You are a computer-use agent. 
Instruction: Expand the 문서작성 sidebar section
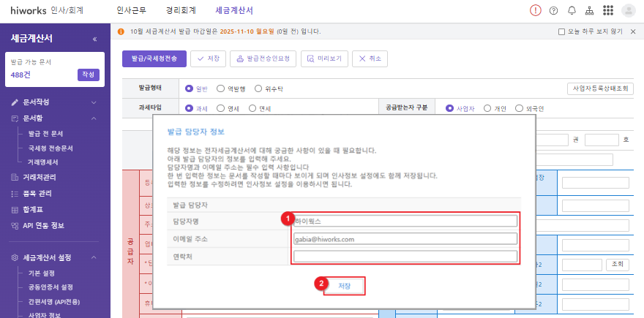tap(94, 102)
